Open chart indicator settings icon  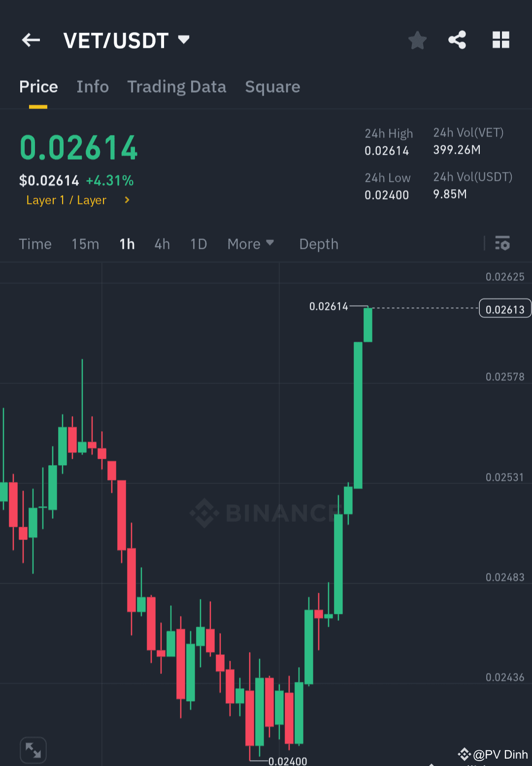point(502,243)
